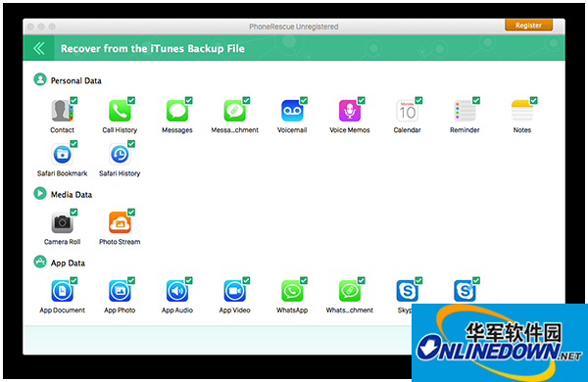Screen dimensions: 588x382
Task: Click the App Data heading text
Action: tap(68, 263)
